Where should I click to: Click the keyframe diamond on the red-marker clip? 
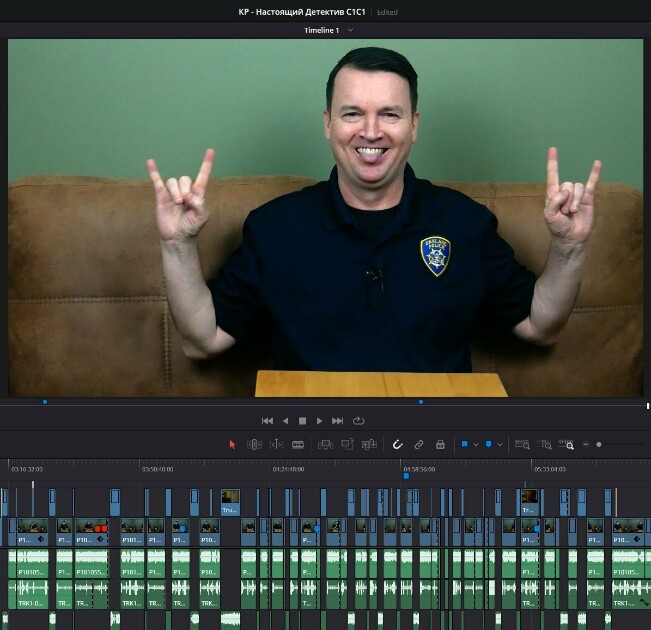[100, 539]
